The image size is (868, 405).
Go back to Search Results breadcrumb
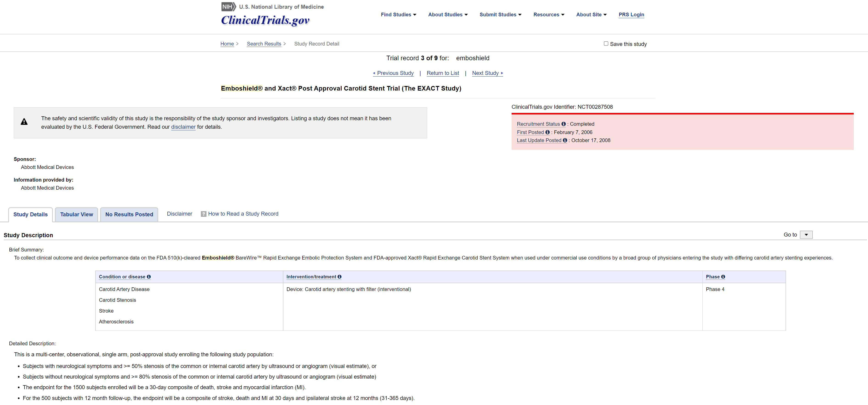[x=264, y=44]
